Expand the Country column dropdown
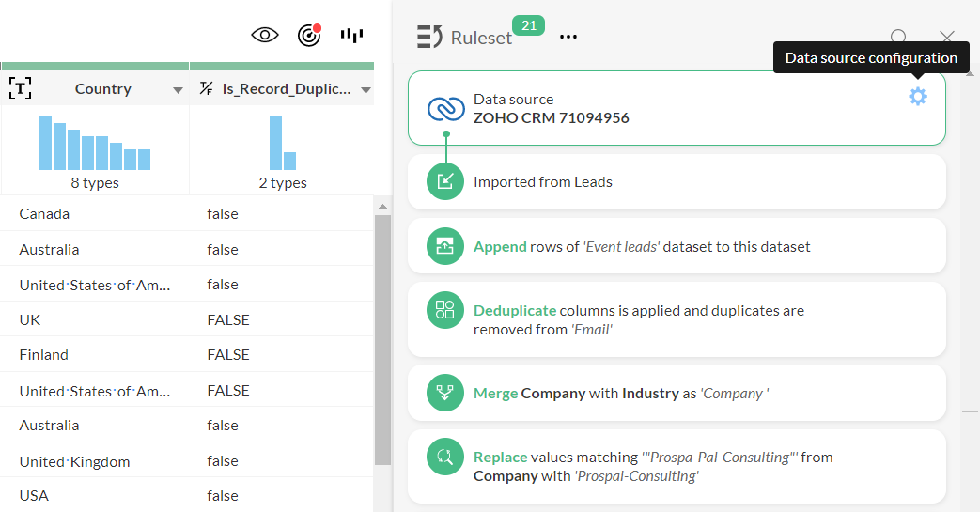The image size is (980, 512). click(178, 90)
